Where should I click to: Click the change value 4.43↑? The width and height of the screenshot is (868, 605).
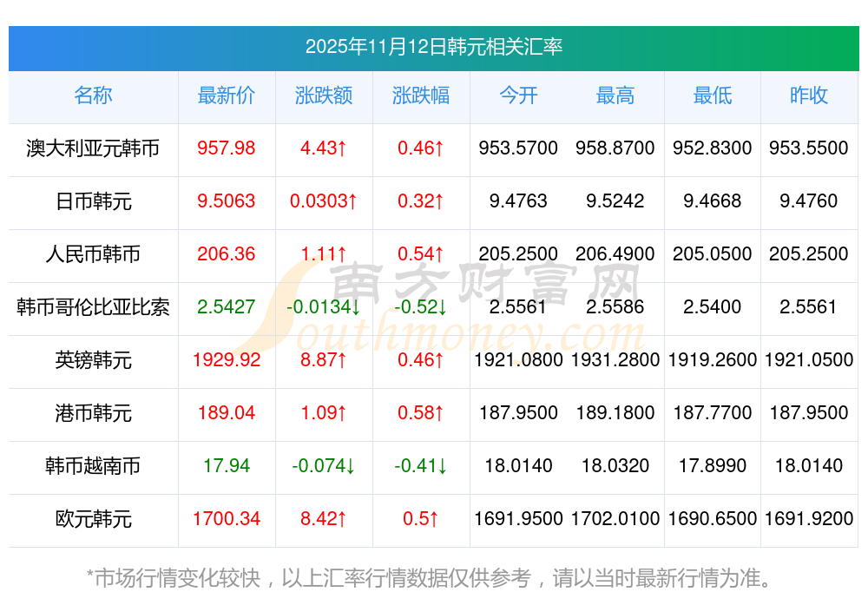(323, 148)
